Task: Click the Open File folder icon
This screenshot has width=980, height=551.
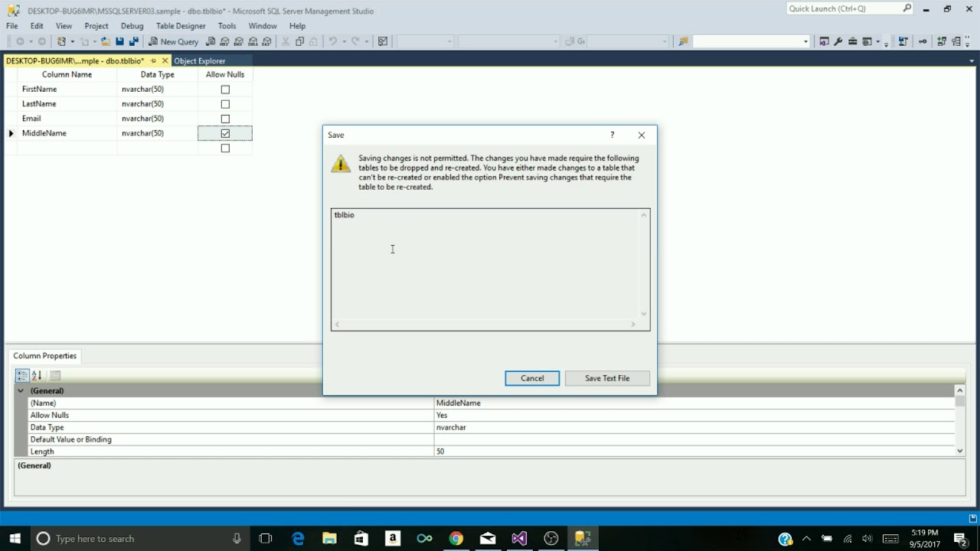Action: point(106,41)
